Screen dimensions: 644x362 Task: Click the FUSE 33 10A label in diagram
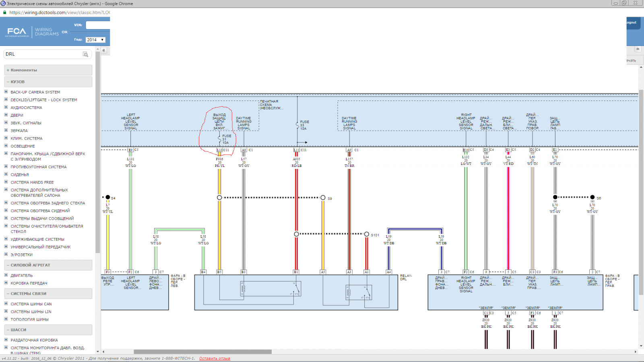304,125
